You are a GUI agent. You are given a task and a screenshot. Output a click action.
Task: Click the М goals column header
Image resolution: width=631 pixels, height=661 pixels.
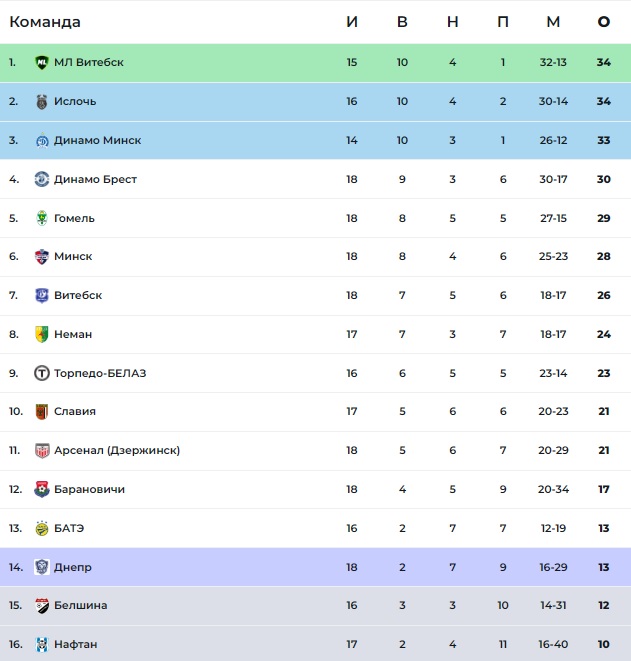[x=553, y=21]
